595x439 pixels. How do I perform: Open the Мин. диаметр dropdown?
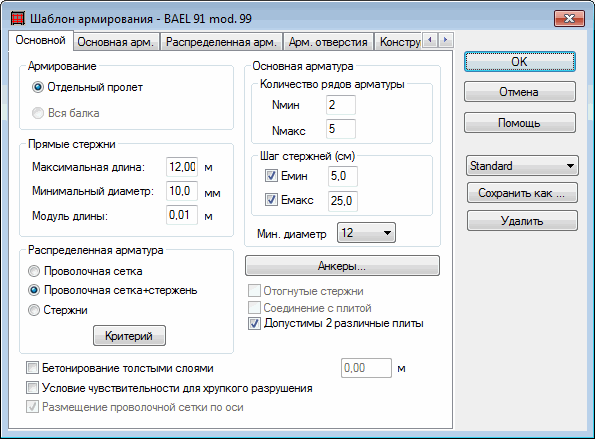(x=366, y=233)
